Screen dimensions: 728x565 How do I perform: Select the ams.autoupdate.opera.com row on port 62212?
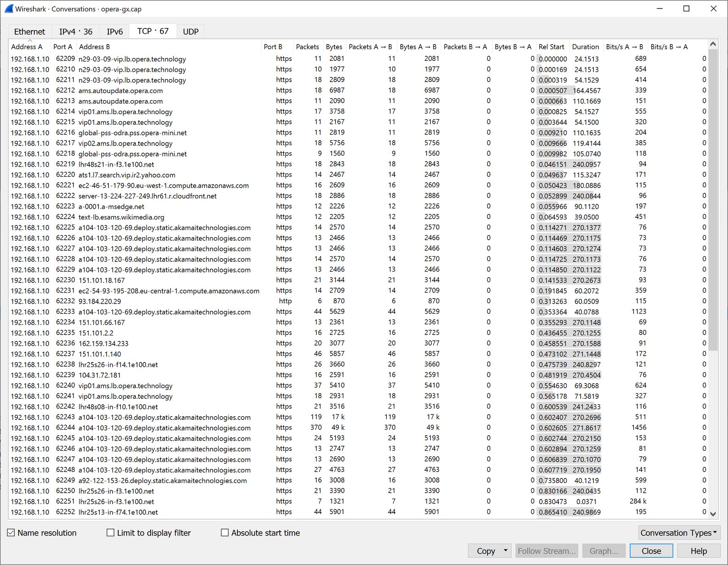pyautogui.click(x=358, y=91)
